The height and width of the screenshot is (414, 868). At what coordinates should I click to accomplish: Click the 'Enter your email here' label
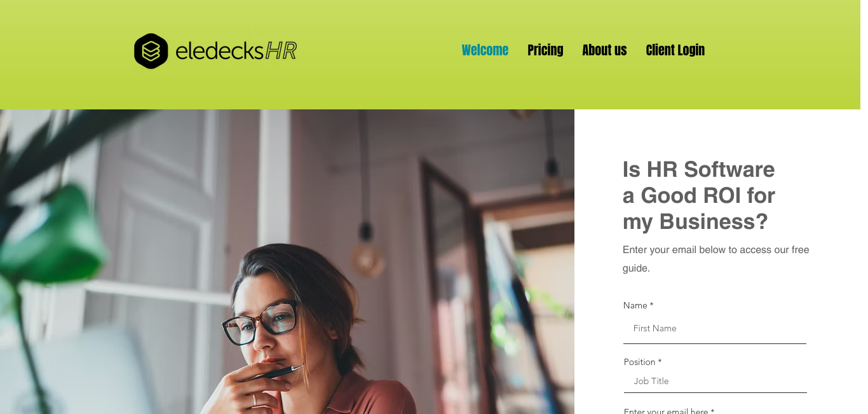click(668, 411)
